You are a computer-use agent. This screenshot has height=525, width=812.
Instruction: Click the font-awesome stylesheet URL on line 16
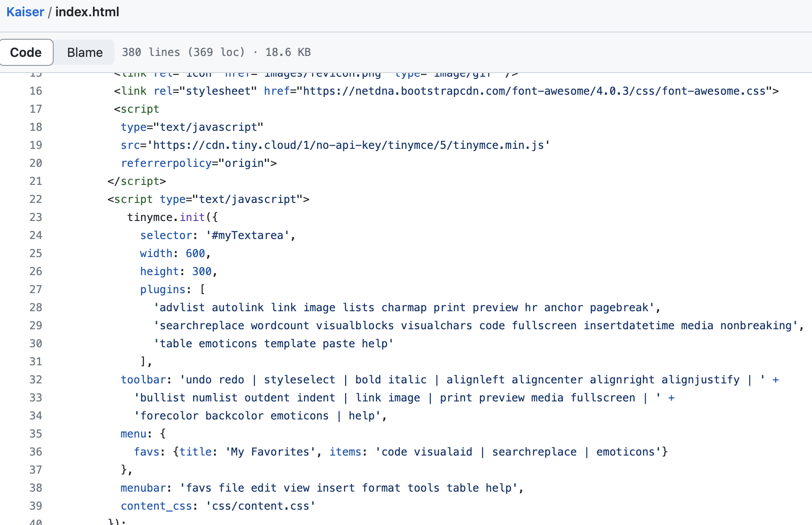pyautogui.click(x=534, y=91)
